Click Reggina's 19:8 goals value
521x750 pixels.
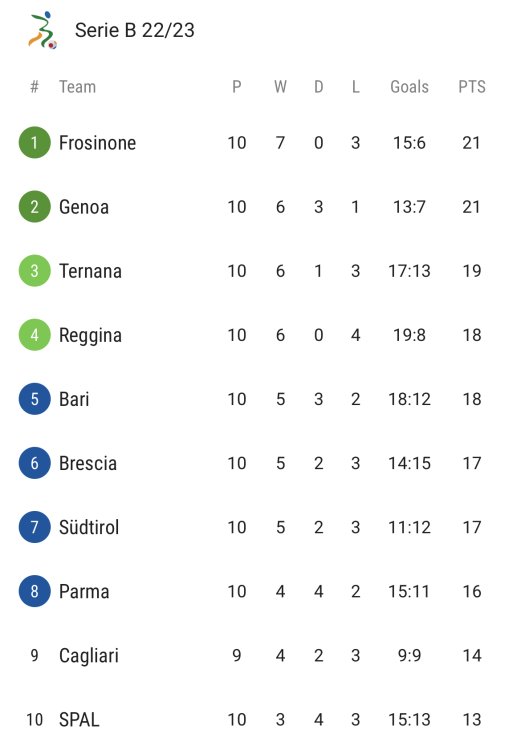(410, 335)
